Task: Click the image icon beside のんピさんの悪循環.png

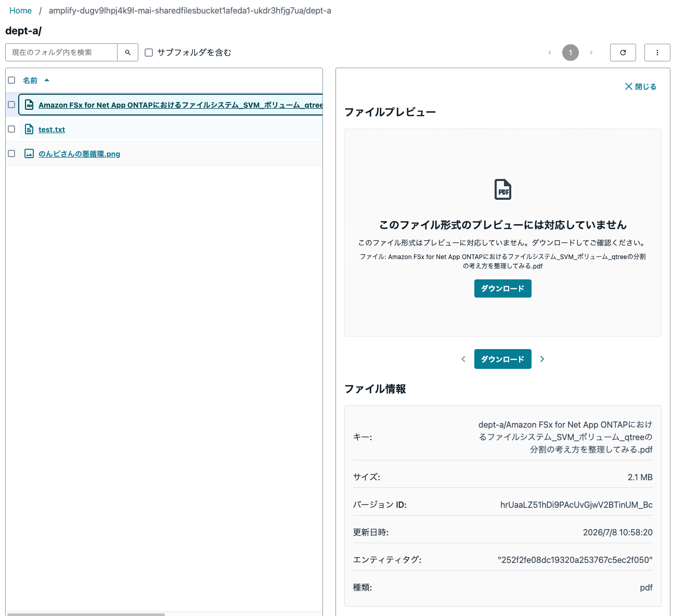Action: click(30, 153)
